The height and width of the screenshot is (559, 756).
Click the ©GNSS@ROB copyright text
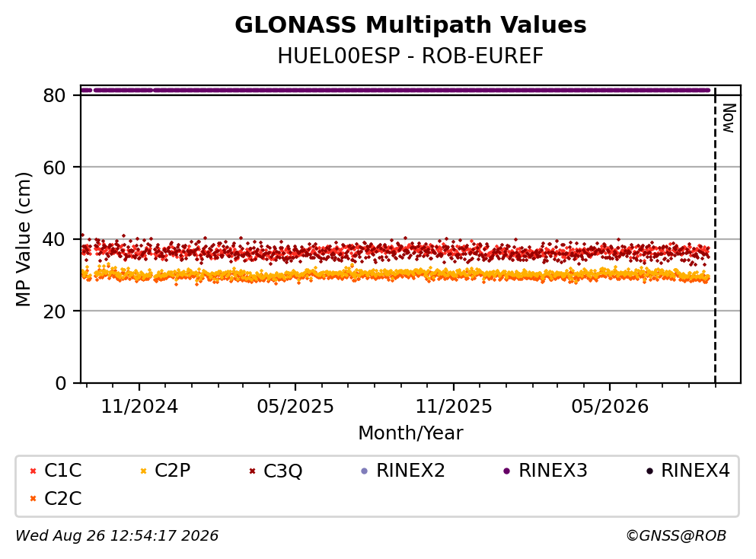pyautogui.click(x=676, y=535)
